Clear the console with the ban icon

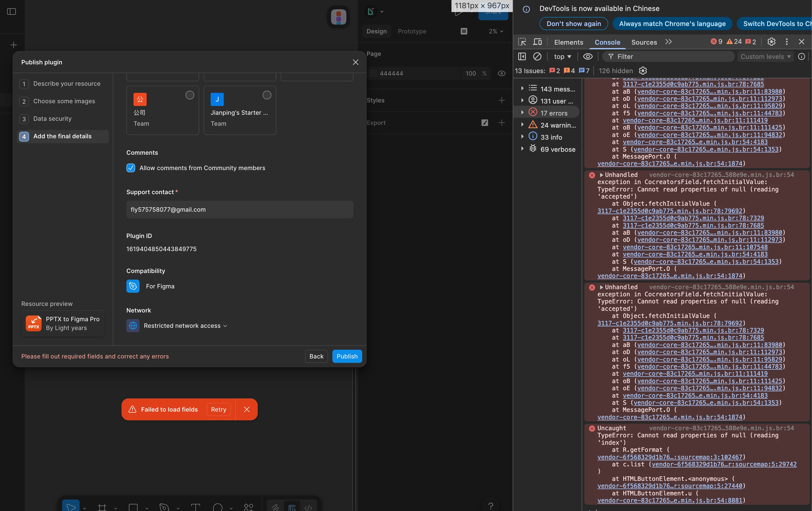(x=537, y=57)
